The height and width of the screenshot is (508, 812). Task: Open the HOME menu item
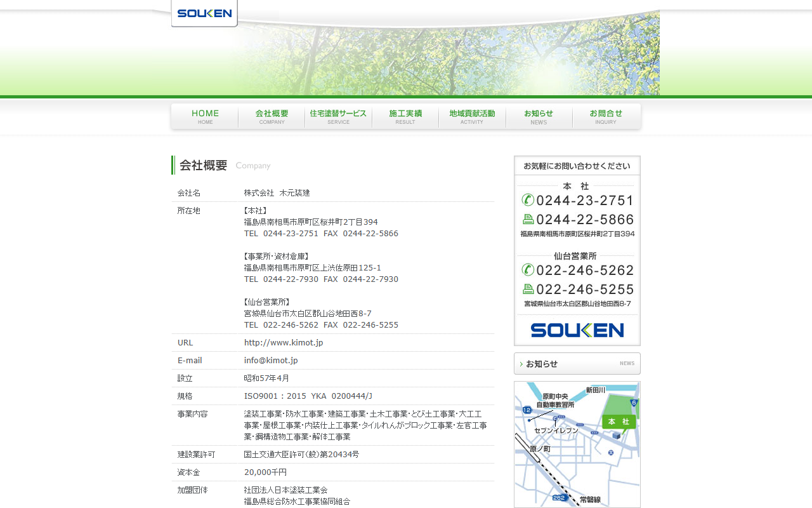coord(205,116)
